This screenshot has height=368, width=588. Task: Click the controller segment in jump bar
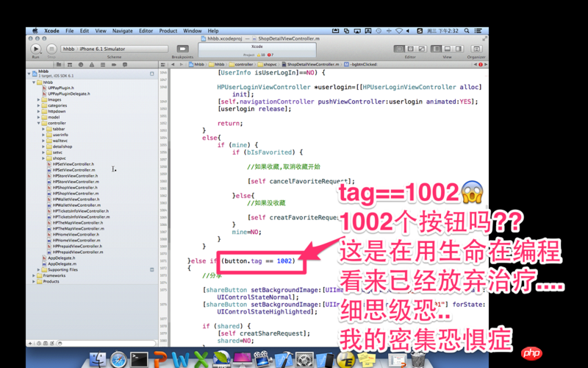(241, 65)
